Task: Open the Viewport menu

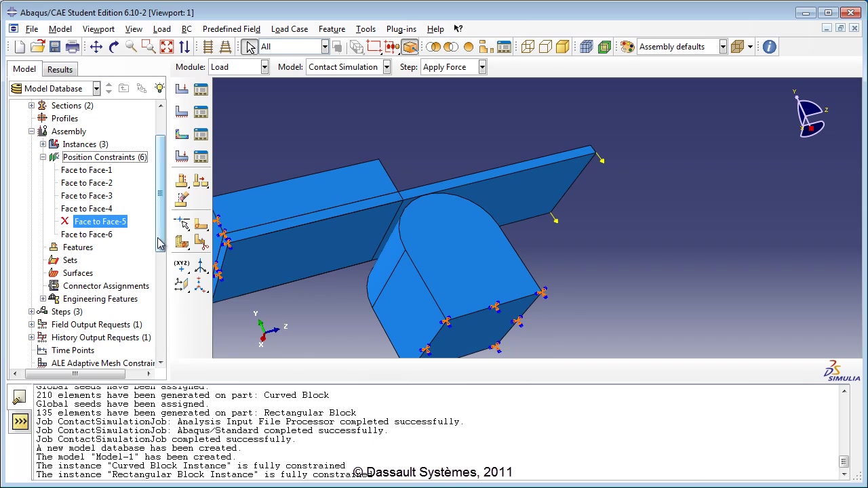Action: pyautogui.click(x=98, y=29)
